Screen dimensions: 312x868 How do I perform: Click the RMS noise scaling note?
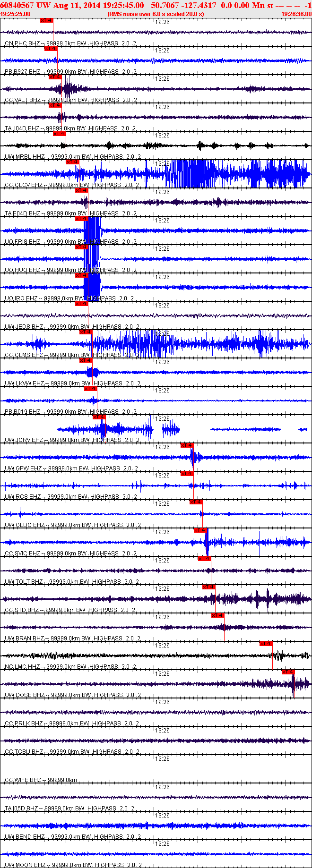(x=156, y=14)
